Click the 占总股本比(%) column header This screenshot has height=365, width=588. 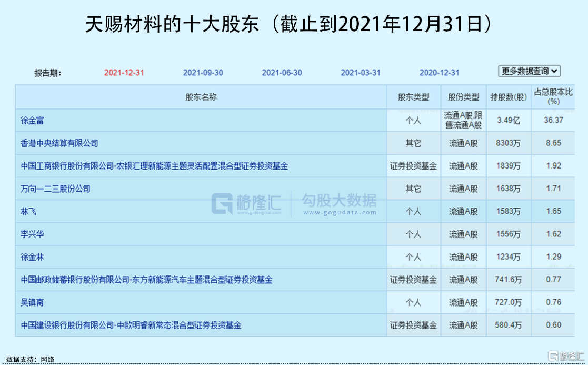[x=553, y=97]
